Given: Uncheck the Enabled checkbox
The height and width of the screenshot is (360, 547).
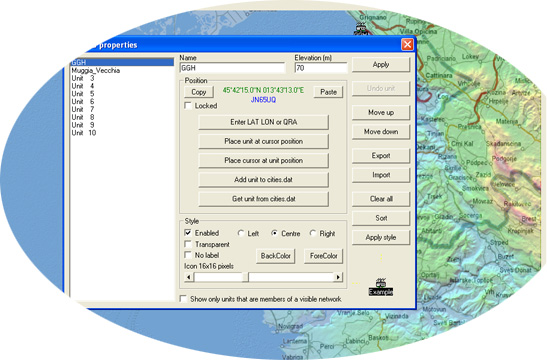Looking at the screenshot, I should point(188,233).
